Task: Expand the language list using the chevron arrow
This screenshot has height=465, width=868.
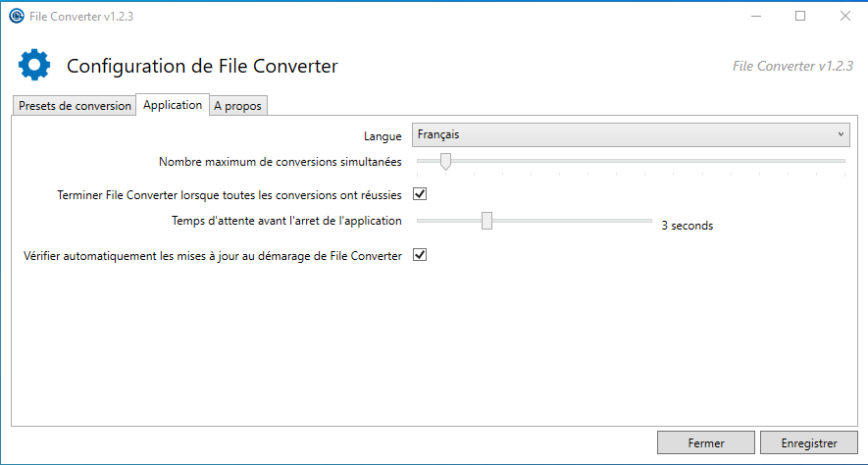Action: (x=841, y=134)
